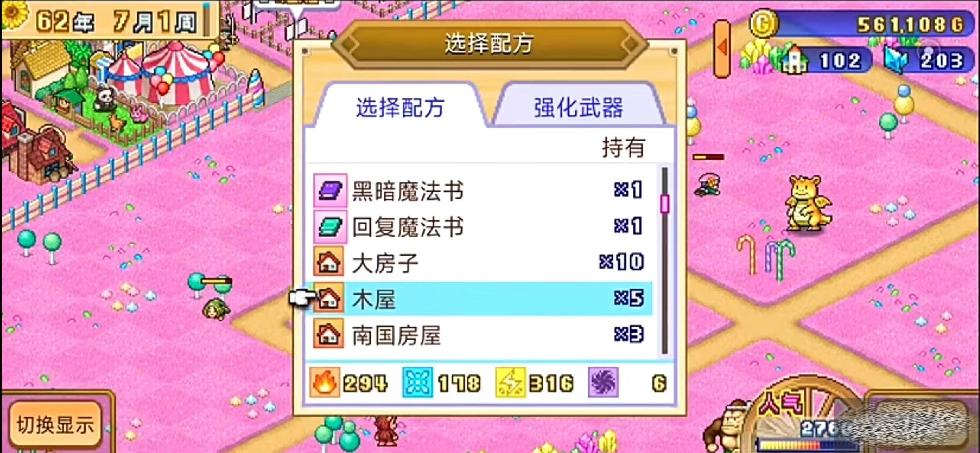Select the 黑暗魔法书 purple book icon
Image resolution: width=980 pixels, height=453 pixels.
coord(330,190)
